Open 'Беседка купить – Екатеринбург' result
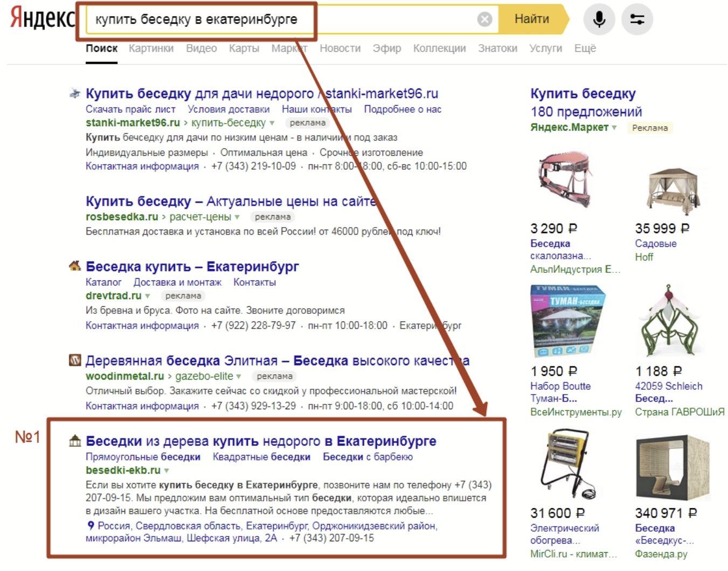The image size is (728, 571). (x=192, y=267)
